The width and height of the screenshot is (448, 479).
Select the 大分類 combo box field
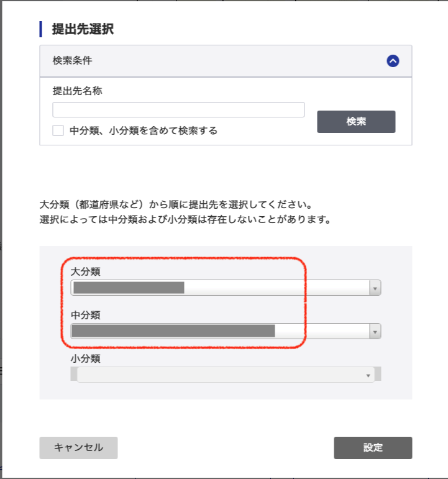226,288
